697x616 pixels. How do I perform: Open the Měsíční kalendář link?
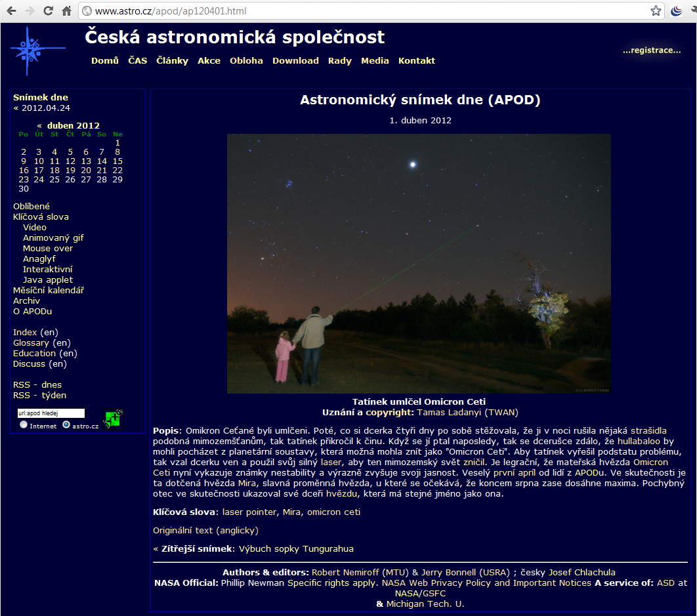[x=49, y=290]
